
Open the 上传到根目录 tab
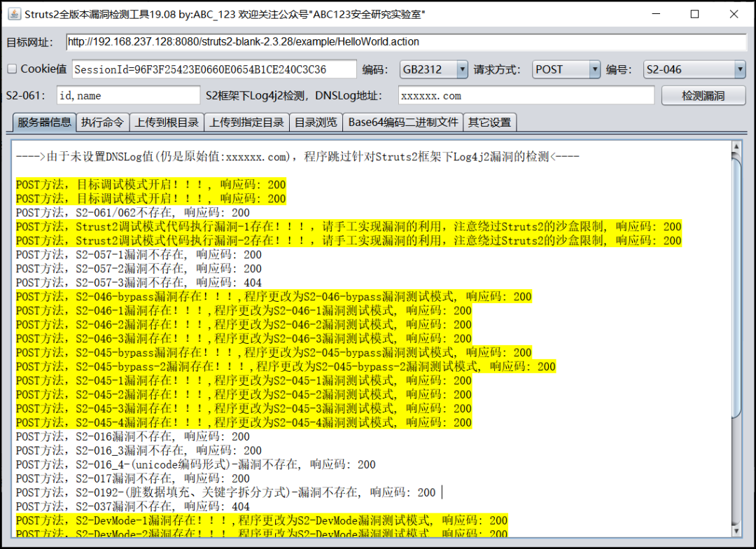[x=167, y=123]
